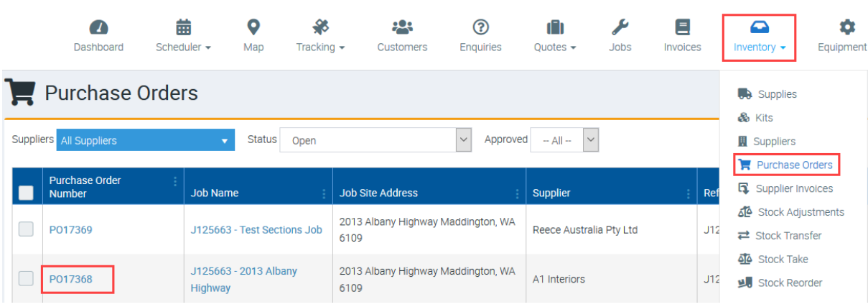868x307 pixels.
Task: Open J125663 - Test Sections Job link
Action: click(x=256, y=230)
